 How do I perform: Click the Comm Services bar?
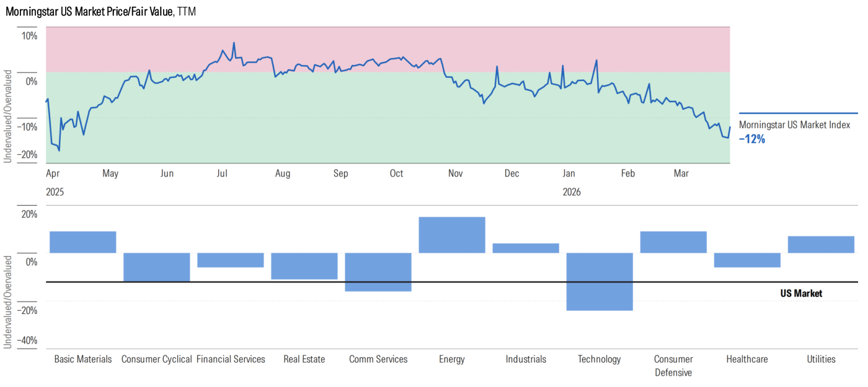378,272
